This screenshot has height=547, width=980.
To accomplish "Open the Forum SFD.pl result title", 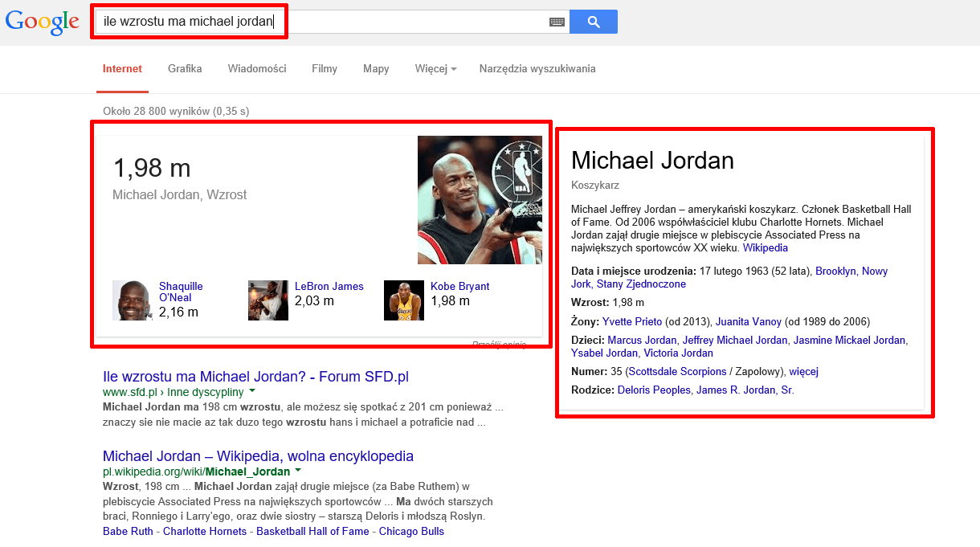I will pos(256,377).
